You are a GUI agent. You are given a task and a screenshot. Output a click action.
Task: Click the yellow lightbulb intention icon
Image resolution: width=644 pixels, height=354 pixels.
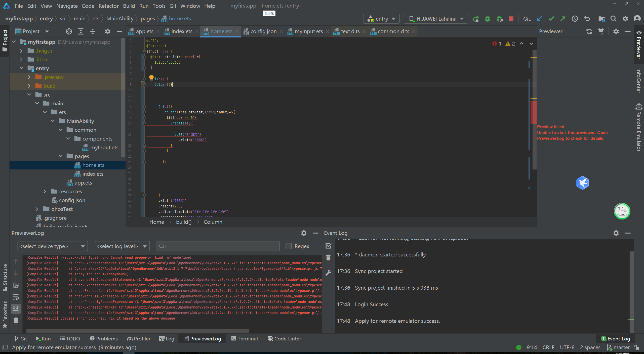(151, 78)
